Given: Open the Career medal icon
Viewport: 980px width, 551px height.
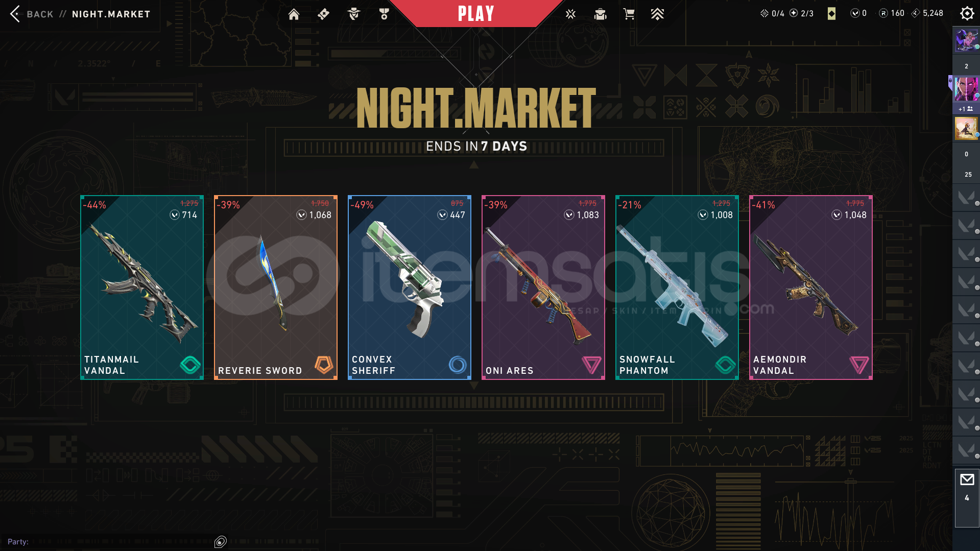Looking at the screenshot, I should click(x=384, y=14).
